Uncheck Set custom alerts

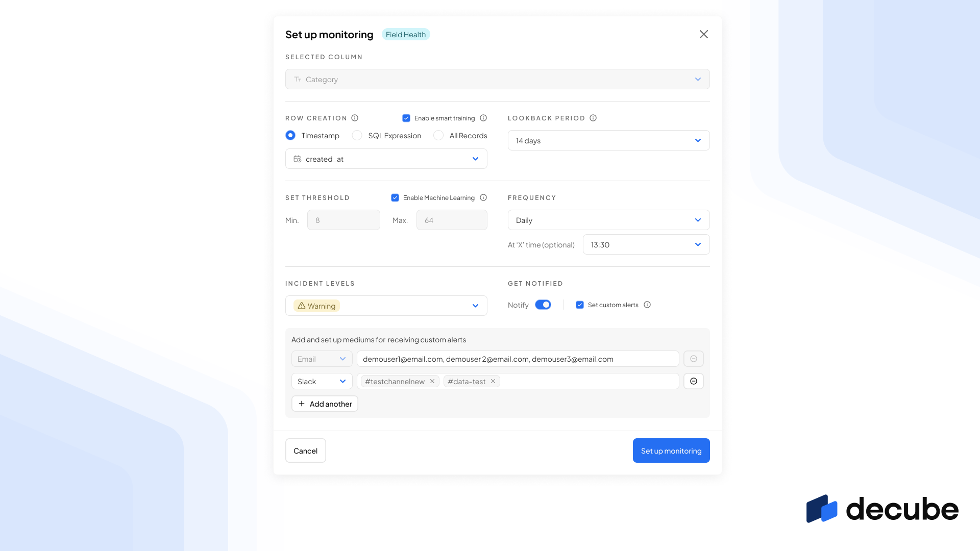(580, 305)
